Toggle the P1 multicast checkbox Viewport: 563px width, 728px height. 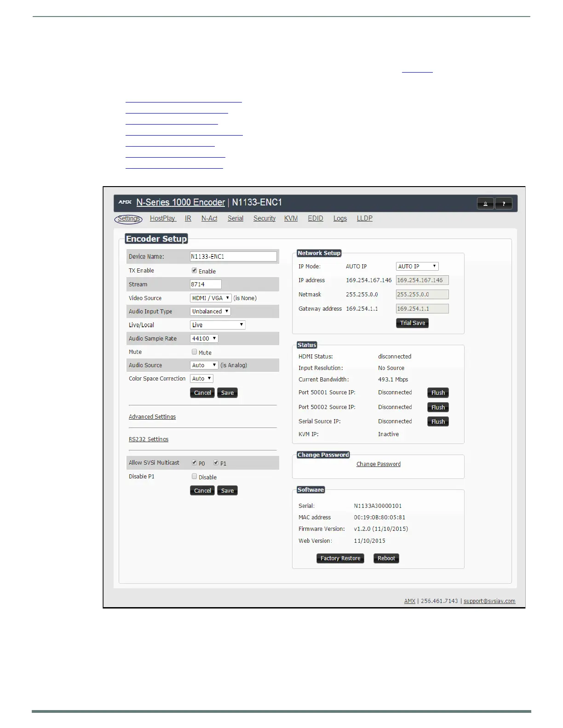[216, 463]
